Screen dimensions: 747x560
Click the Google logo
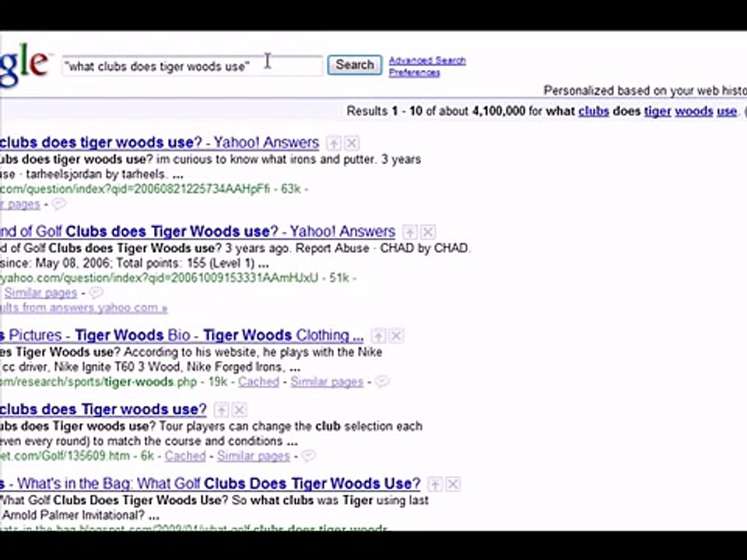click(x=24, y=65)
